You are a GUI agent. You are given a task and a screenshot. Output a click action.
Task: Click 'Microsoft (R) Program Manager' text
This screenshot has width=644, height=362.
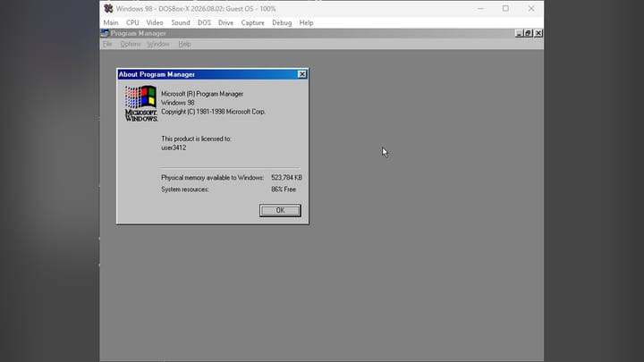click(x=202, y=94)
